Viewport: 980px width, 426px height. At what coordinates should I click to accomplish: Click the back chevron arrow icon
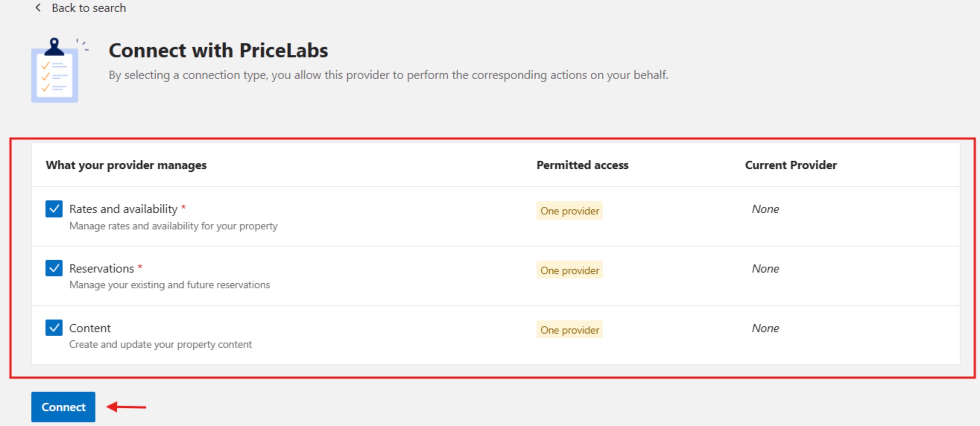click(38, 7)
